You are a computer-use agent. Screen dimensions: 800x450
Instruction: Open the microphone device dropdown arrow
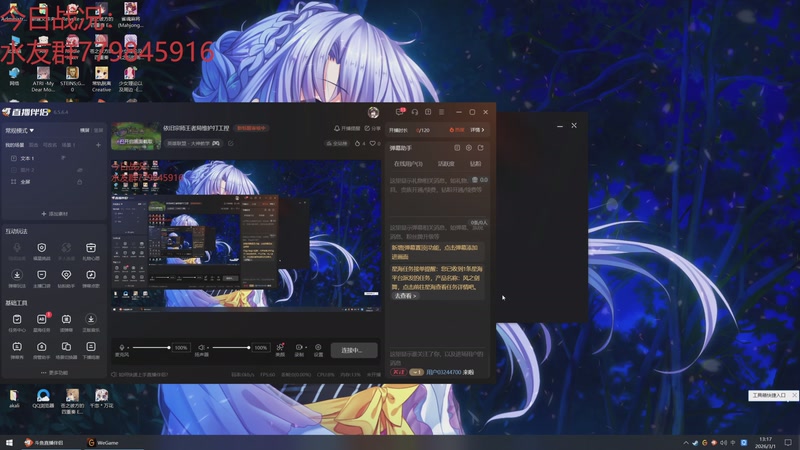[128, 348]
